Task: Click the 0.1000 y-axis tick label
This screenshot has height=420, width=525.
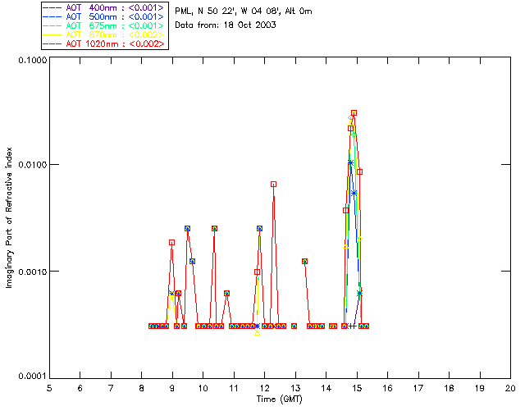Action: 33,60
